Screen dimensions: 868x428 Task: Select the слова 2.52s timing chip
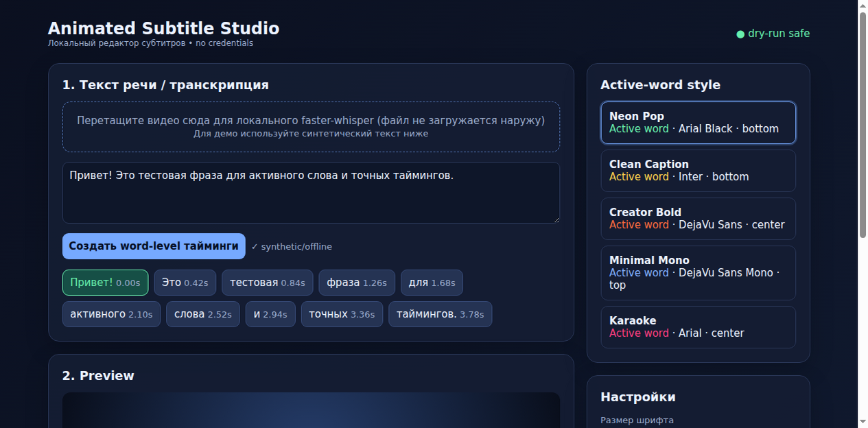tap(203, 314)
